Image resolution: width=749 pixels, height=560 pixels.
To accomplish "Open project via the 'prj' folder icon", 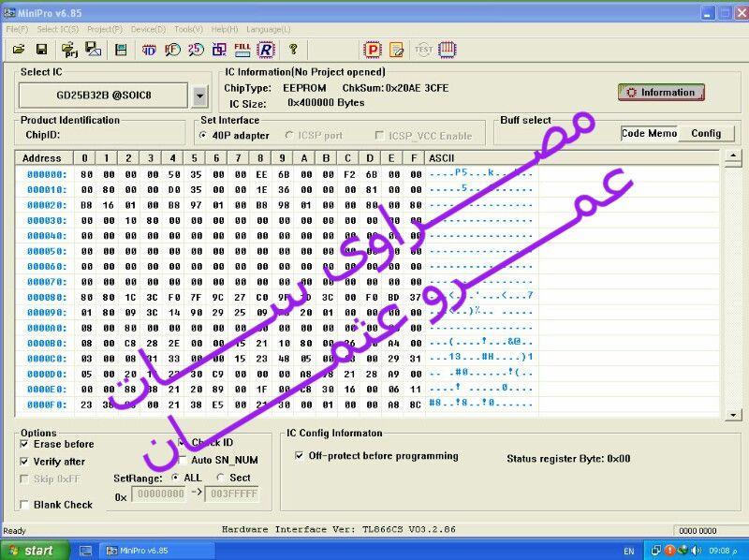I will (69, 50).
